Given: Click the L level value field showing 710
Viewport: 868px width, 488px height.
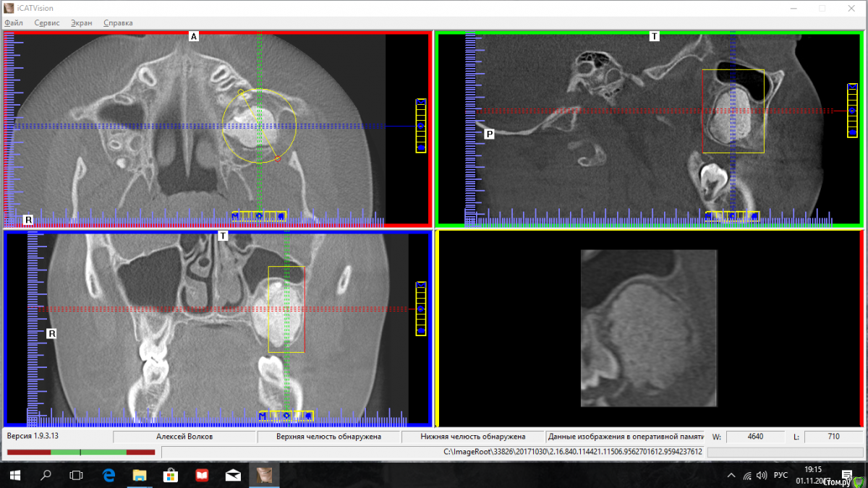Looking at the screenshot, I should pyautogui.click(x=832, y=437).
